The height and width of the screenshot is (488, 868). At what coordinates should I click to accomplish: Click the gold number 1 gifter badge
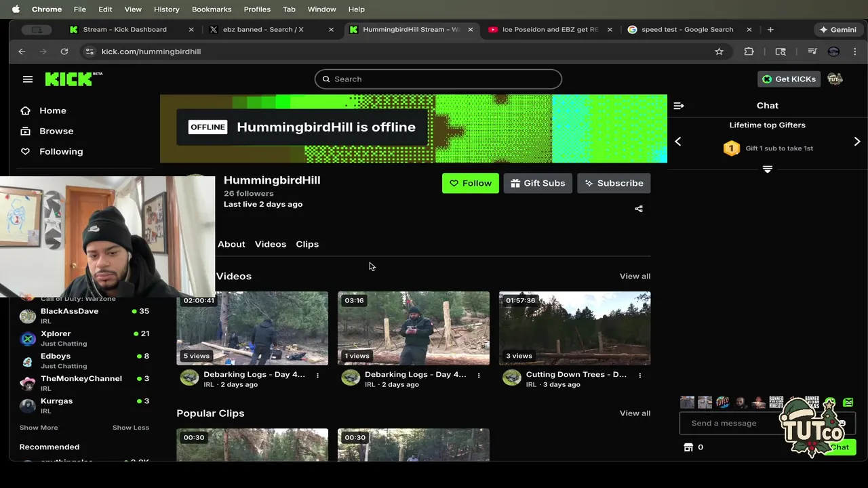click(x=731, y=148)
